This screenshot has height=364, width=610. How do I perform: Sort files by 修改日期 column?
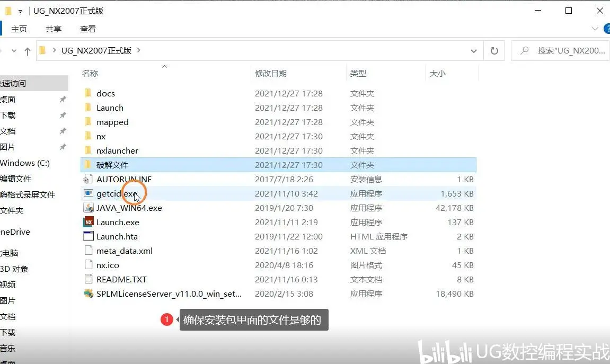tap(271, 73)
